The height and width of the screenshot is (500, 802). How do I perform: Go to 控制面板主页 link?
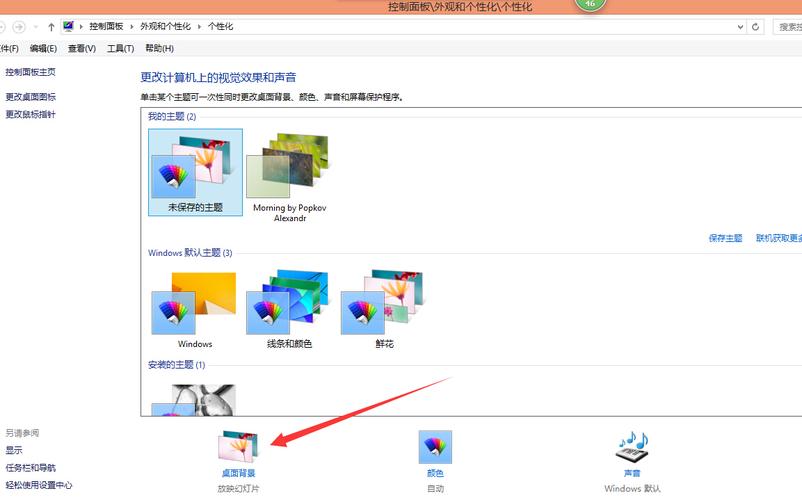click(x=30, y=72)
